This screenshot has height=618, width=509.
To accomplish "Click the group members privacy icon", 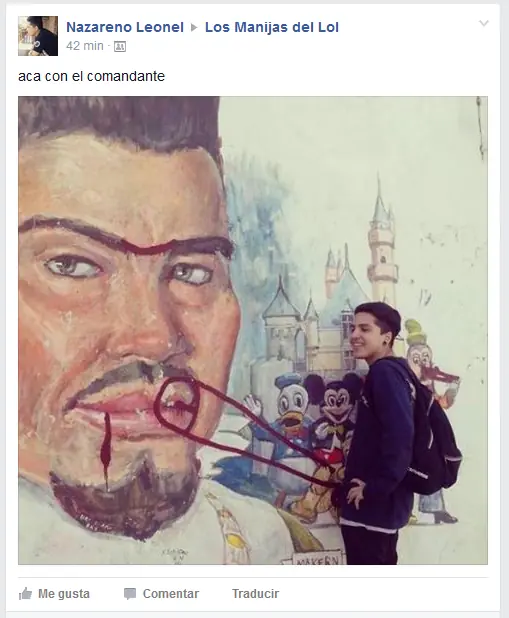I will [x=120, y=47].
